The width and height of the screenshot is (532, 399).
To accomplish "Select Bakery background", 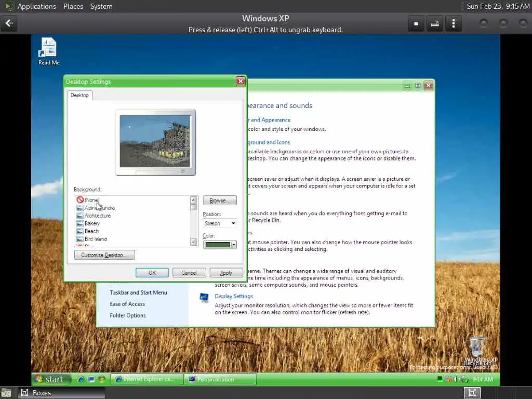I will [88, 223].
